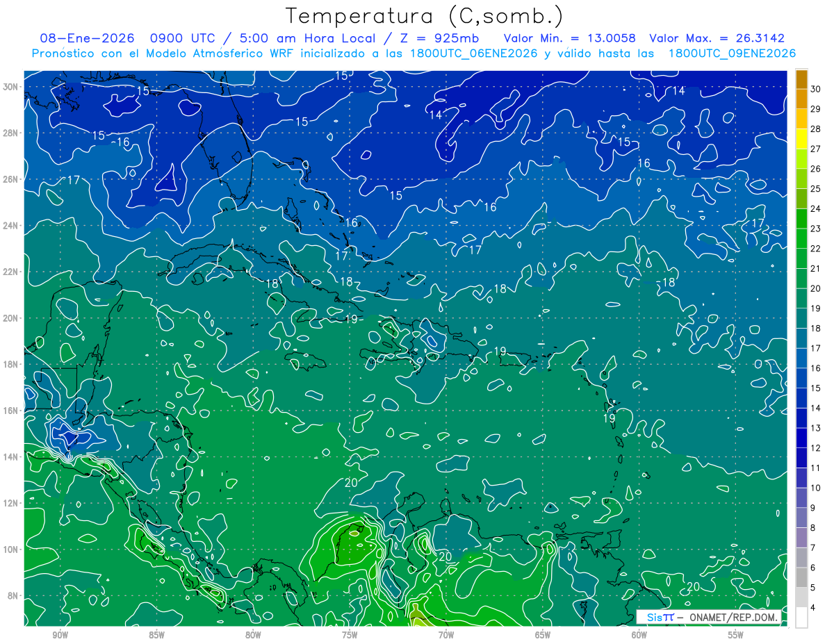
Task: Click the '60W' longitude axis label
Action: pos(639,635)
